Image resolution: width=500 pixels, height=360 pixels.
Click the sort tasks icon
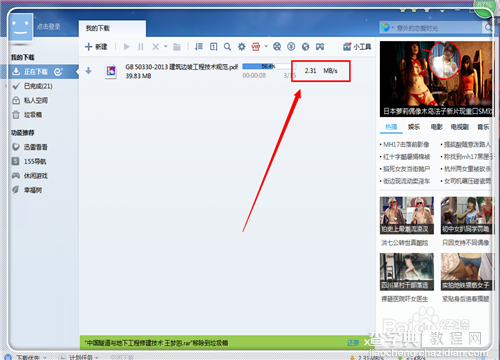tap(199, 47)
